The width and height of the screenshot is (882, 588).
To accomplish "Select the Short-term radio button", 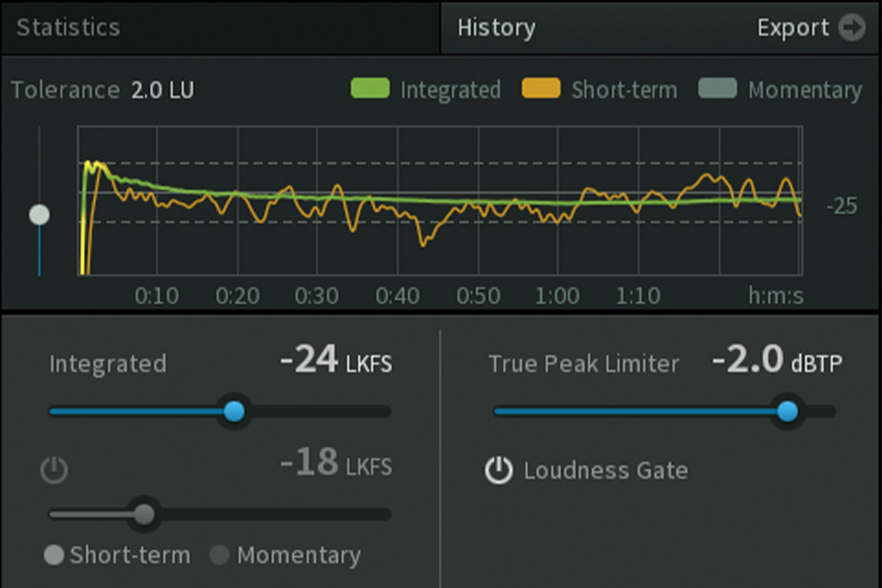I will click(x=54, y=555).
